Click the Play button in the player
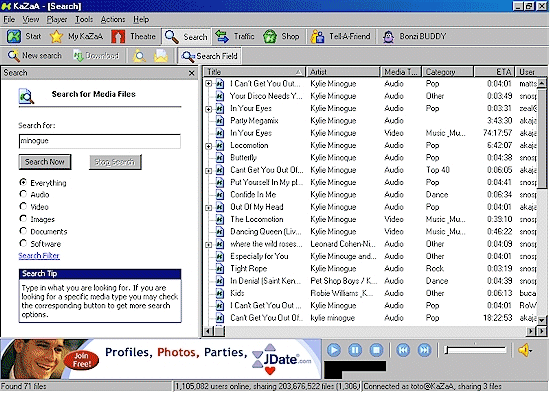The width and height of the screenshot is (550, 393). click(x=334, y=350)
